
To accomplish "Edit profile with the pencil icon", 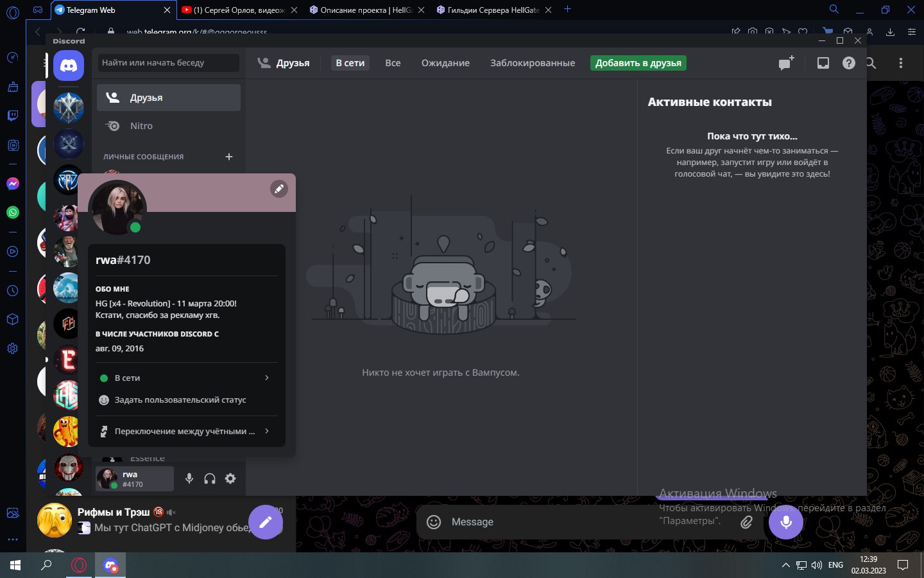I will pyautogui.click(x=279, y=189).
